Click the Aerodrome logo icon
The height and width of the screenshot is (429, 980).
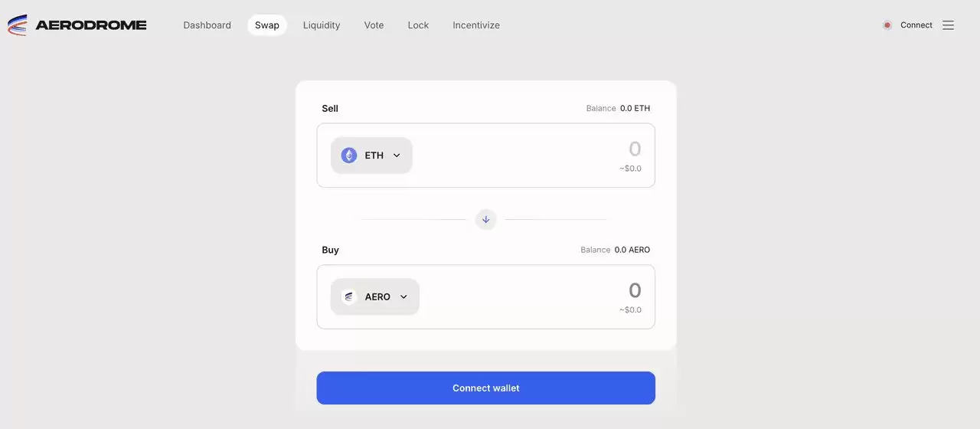click(x=17, y=25)
